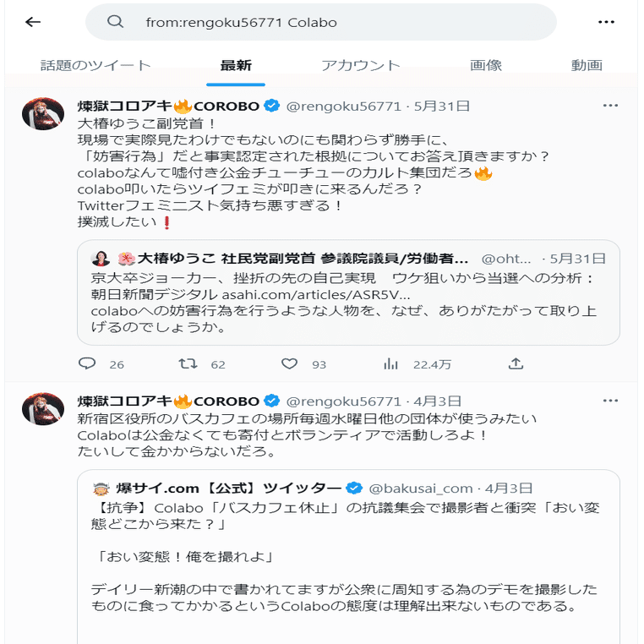Screen dimensions: 644x644
Task: Share the May 31 tweet
Action: point(516,364)
